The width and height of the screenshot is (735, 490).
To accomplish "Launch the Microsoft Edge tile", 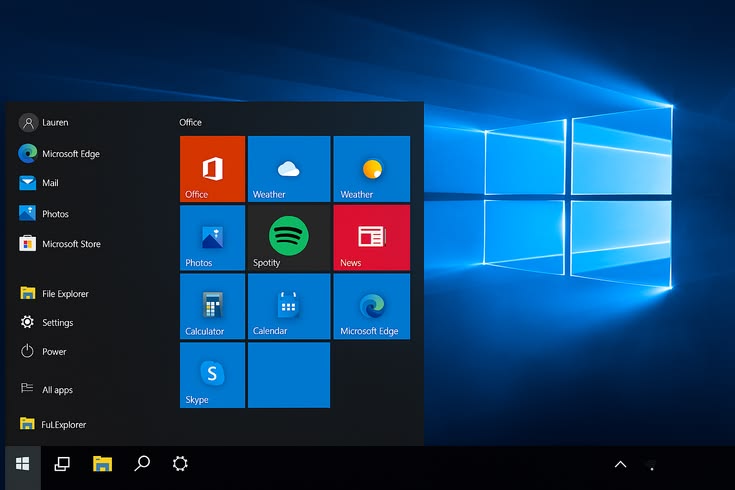I will 372,306.
